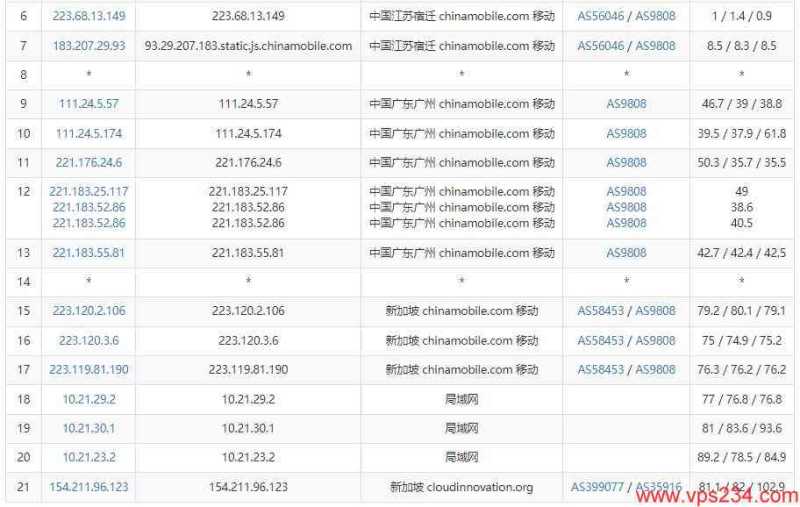
Task: Click the blue 10.21.29.2 link in hop 18
Action: click(89, 399)
